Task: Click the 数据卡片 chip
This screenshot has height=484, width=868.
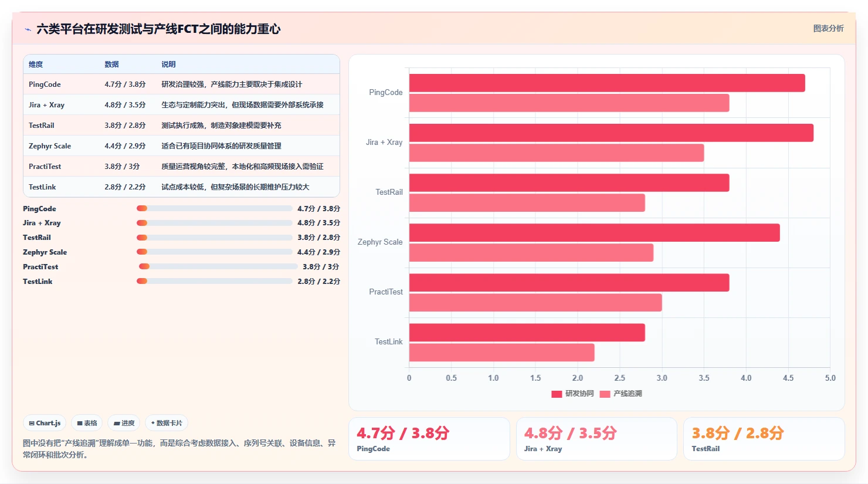Action: [167, 423]
